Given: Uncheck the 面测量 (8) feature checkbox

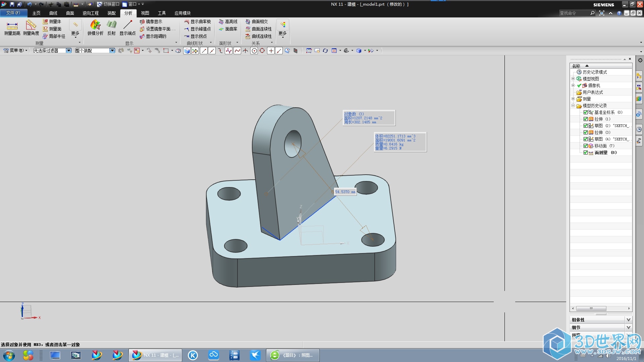Looking at the screenshot, I should pos(586,153).
